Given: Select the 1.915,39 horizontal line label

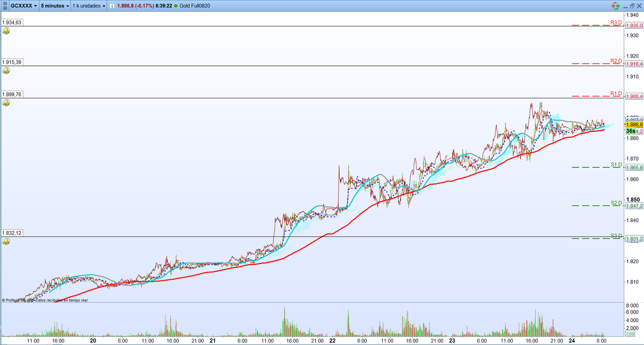Looking at the screenshot, I should (x=12, y=62).
